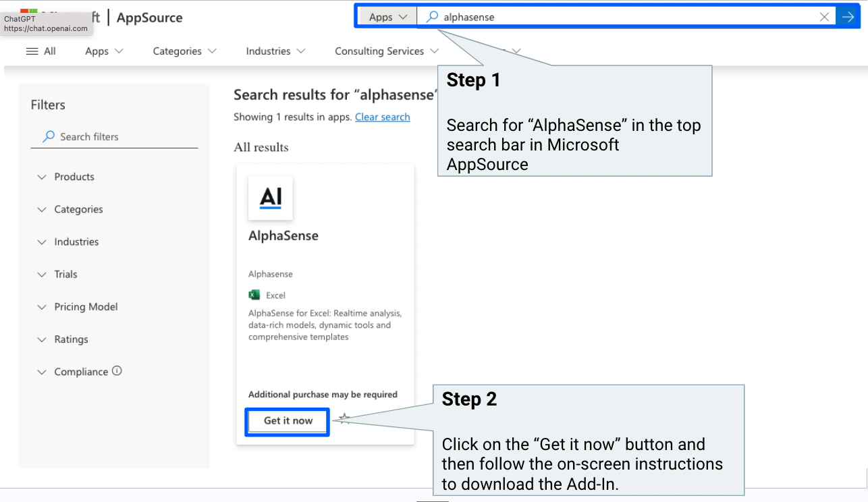
Task: Click inside the alphasense search field
Action: click(626, 17)
